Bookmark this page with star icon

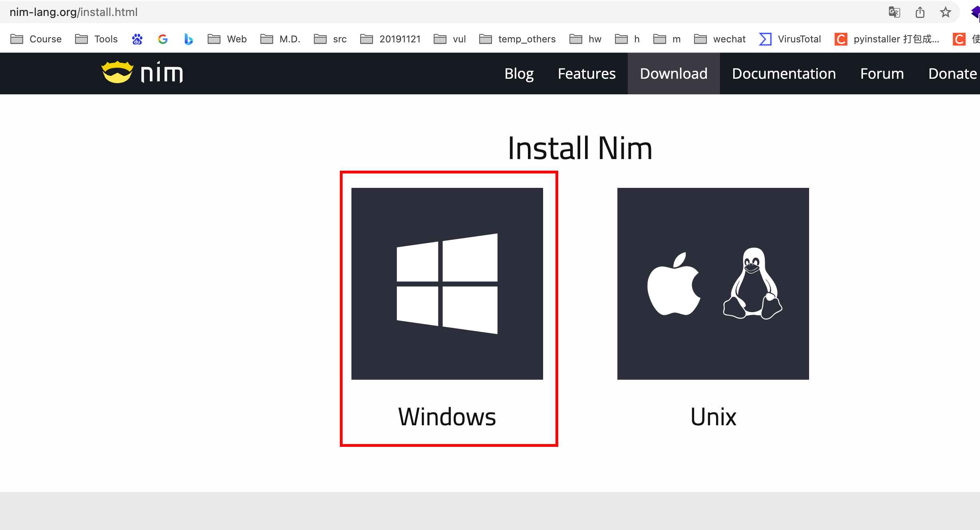(x=945, y=12)
